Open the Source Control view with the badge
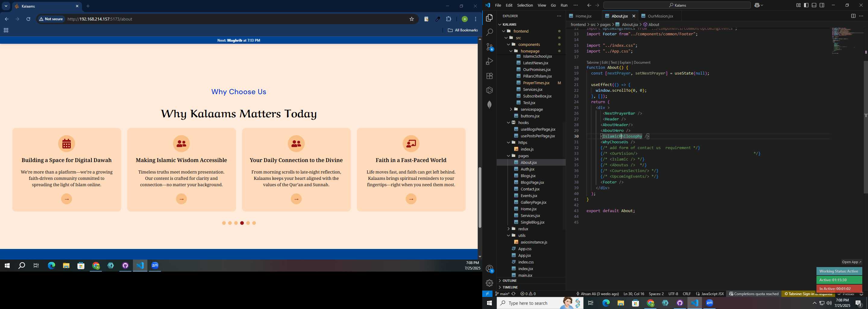This screenshot has height=309, width=868. pos(489,47)
